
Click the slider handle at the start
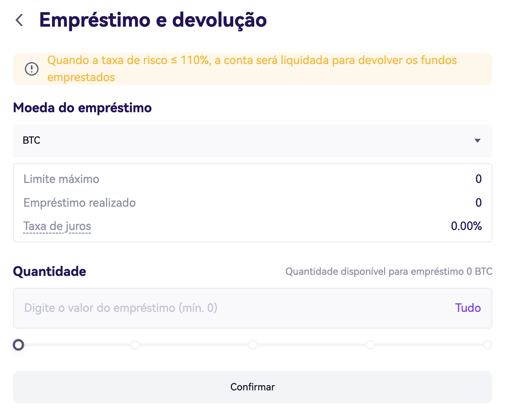18,345
